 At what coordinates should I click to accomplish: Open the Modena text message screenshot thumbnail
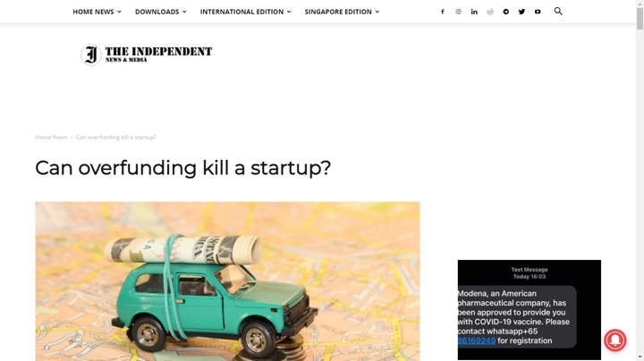click(x=529, y=310)
